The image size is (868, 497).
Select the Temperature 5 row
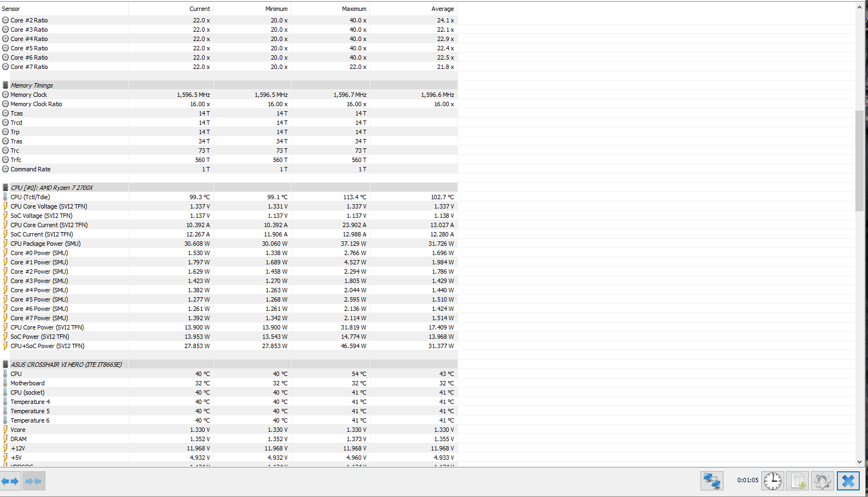click(229, 411)
